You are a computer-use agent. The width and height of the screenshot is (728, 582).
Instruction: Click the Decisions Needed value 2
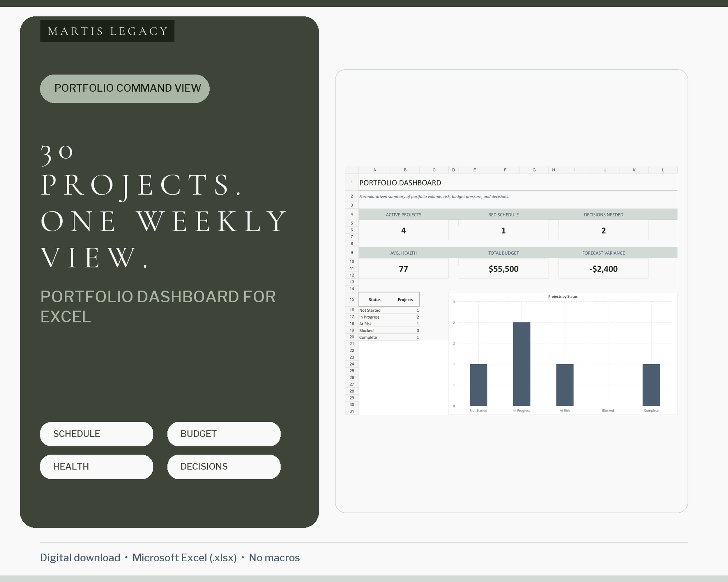[x=603, y=230]
